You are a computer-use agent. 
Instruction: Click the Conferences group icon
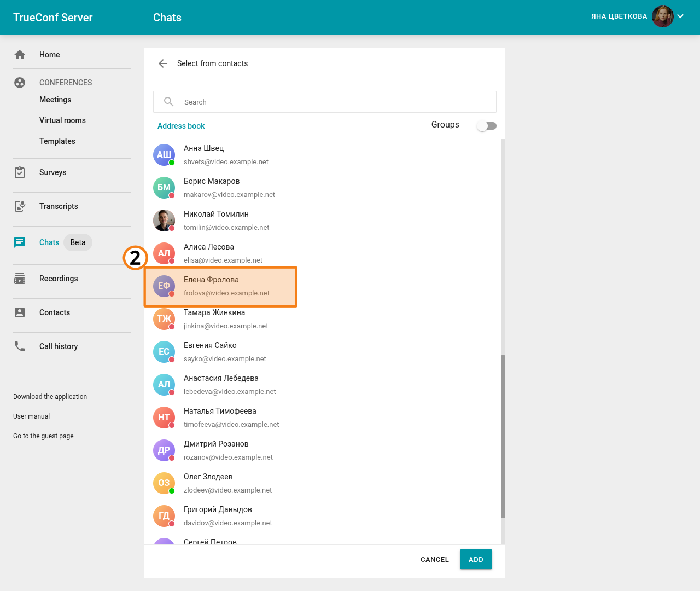click(20, 83)
